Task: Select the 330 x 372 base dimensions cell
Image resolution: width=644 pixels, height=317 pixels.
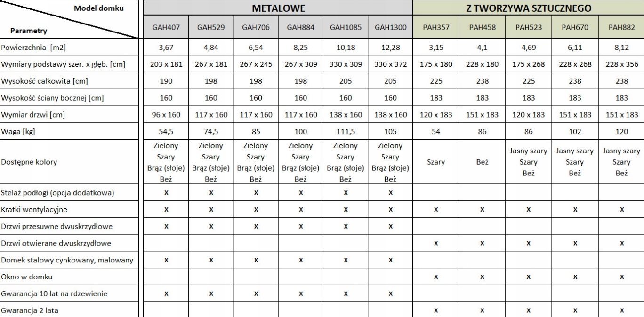Action: (390, 64)
